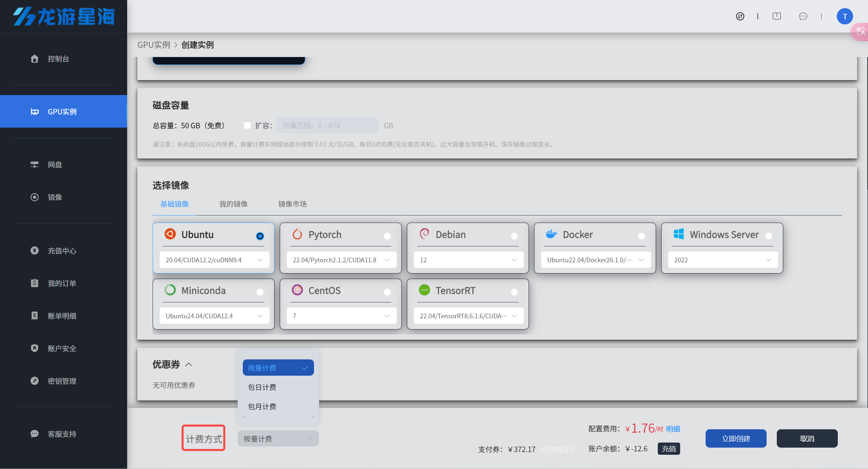
Task: Select the Docker image radio button
Action: coord(641,236)
